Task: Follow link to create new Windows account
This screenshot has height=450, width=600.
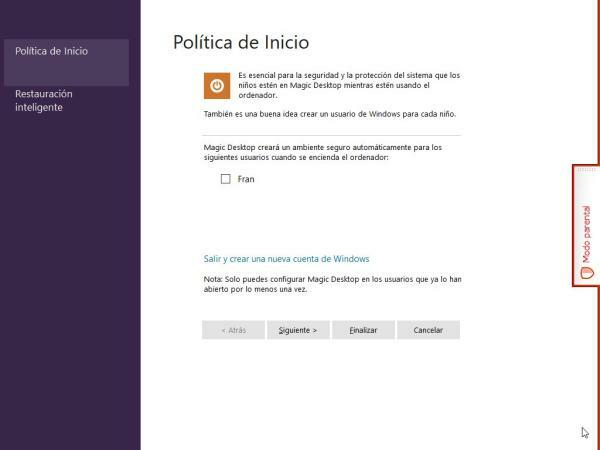Action: 286,258
